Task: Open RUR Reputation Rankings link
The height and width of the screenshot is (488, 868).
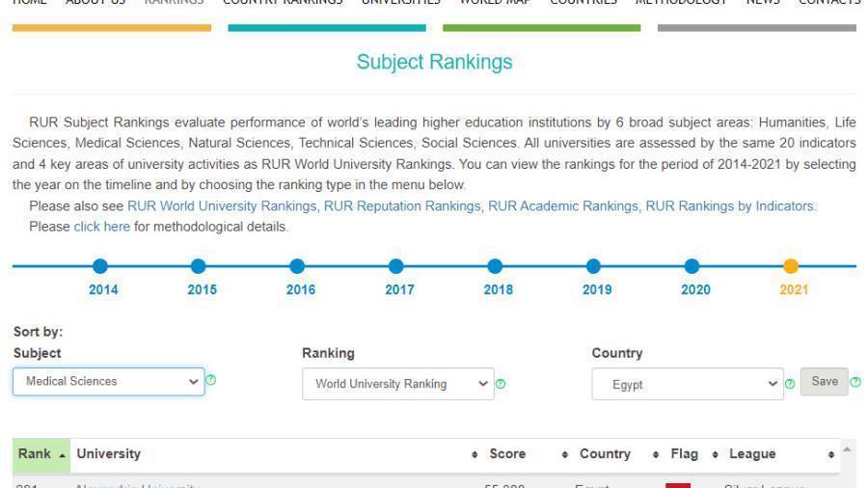Action: coord(402,205)
